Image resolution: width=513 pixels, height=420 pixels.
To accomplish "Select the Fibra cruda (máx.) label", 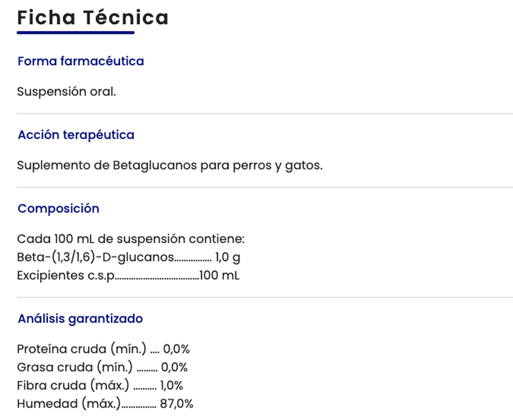I will coord(73,385).
